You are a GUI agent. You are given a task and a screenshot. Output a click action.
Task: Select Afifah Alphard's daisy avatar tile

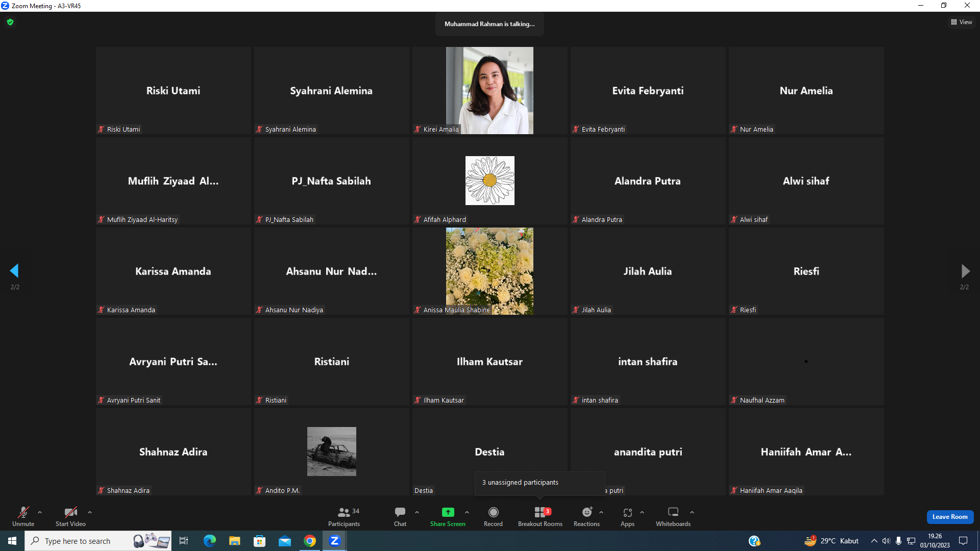[489, 181]
